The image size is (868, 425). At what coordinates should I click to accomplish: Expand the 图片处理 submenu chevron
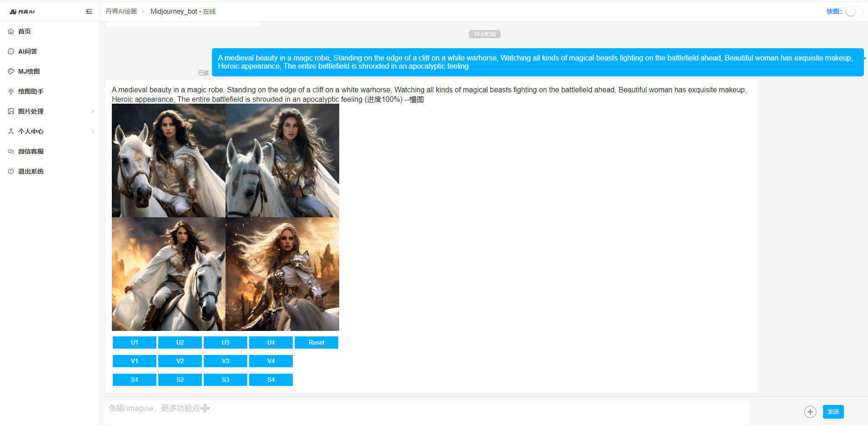(93, 111)
